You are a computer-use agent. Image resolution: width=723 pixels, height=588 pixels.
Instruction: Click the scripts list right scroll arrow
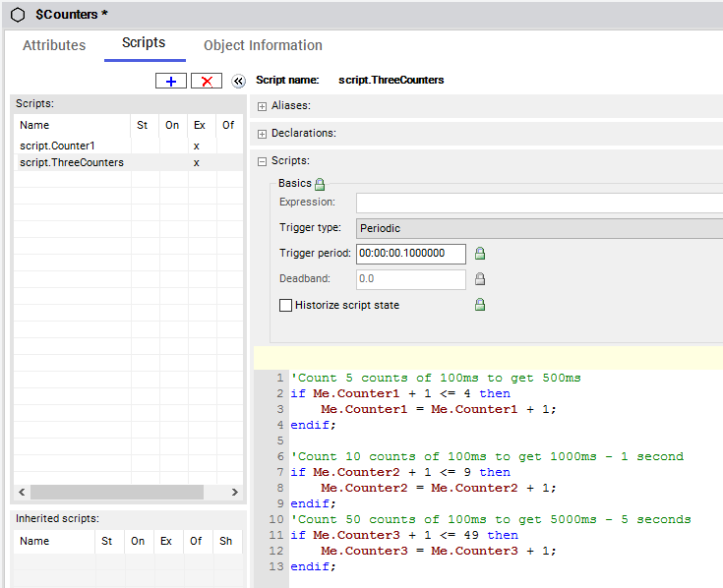[234, 492]
